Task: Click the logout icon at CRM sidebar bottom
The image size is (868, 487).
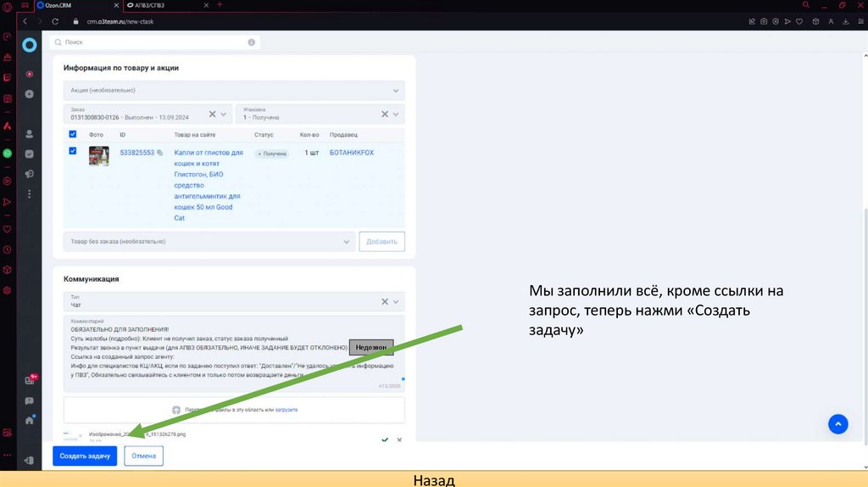Action: (30, 461)
